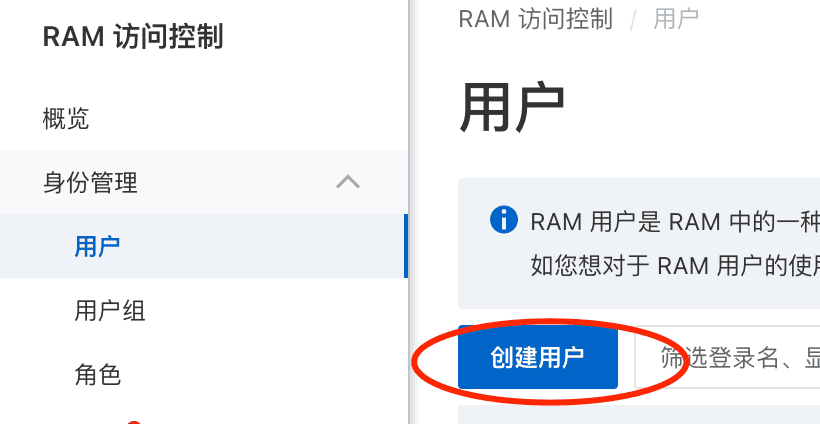The height and width of the screenshot is (424, 820).
Task: Click the slash separator in the breadcrumb
Action: coord(633,21)
